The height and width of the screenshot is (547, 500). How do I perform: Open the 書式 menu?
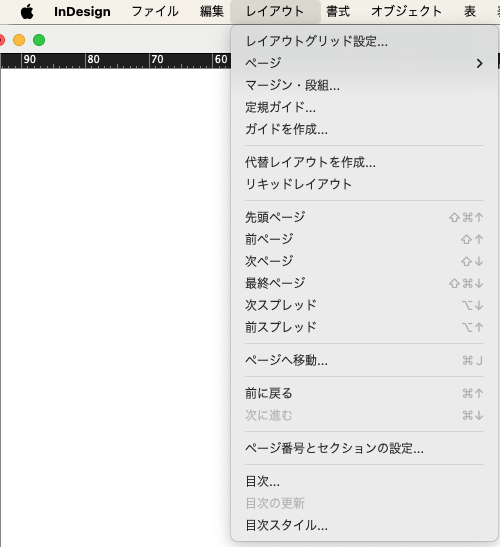click(x=338, y=12)
